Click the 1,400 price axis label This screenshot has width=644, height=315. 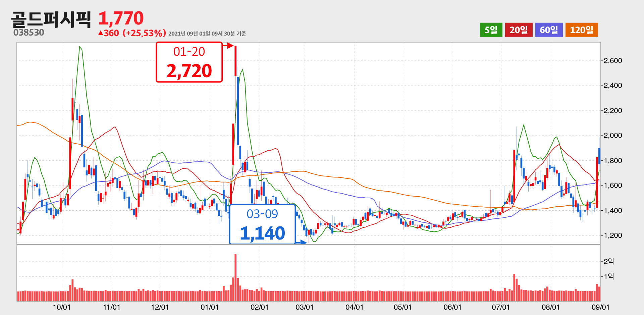613,211
